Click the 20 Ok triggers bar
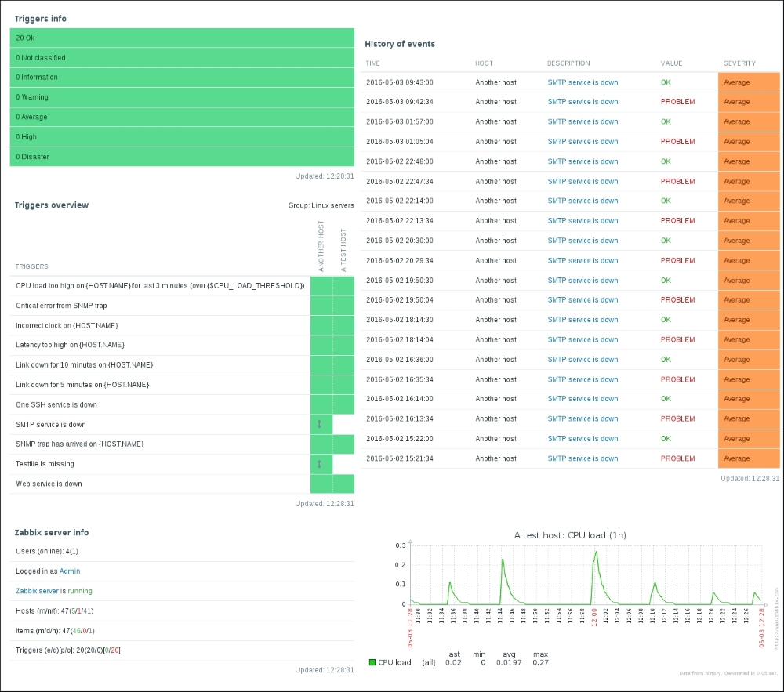The width and height of the screenshot is (784, 692). (x=182, y=38)
